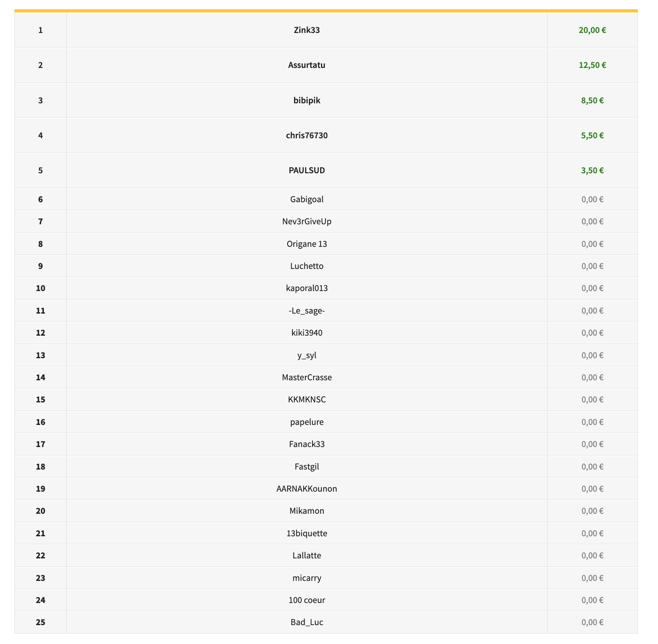Select the 100 coeur player name
This screenshot has width=658, height=644.
307,600
